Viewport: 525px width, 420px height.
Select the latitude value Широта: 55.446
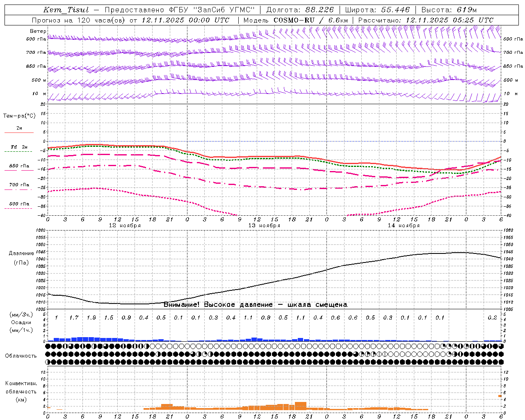pyautogui.click(x=377, y=10)
